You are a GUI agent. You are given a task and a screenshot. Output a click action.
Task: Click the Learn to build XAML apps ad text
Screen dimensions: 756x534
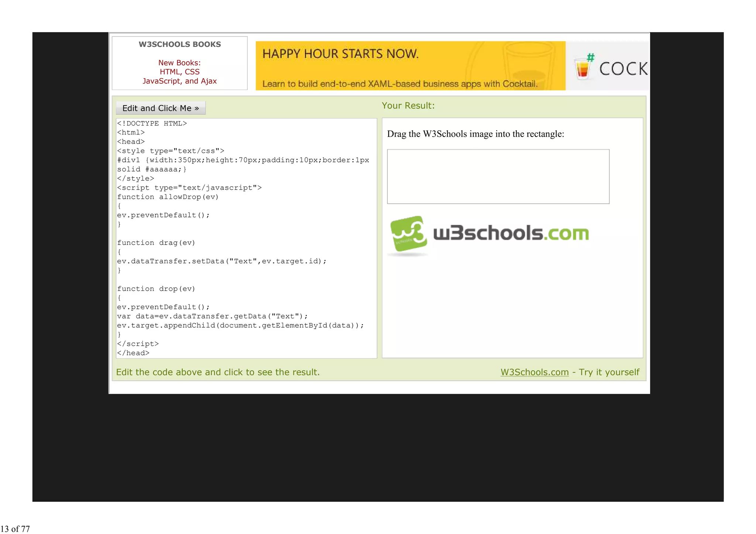coord(399,84)
